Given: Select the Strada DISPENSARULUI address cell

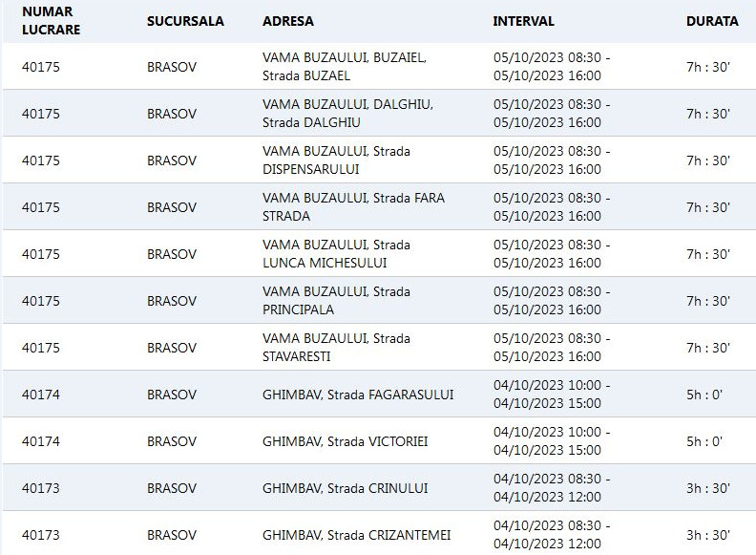Looking at the screenshot, I should (x=336, y=160).
